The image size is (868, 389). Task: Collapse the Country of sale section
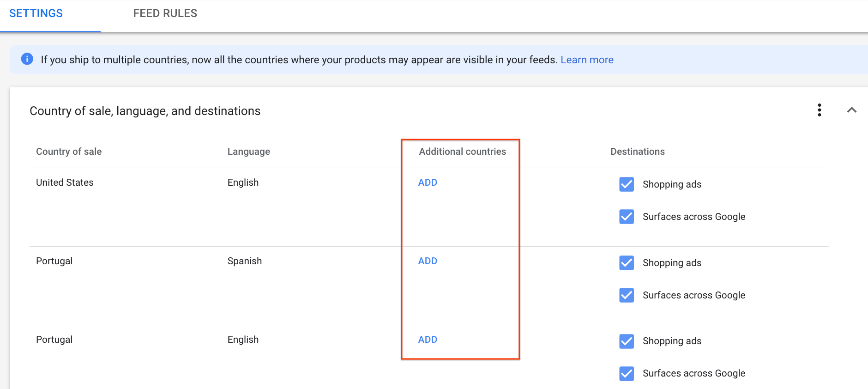click(851, 110)
